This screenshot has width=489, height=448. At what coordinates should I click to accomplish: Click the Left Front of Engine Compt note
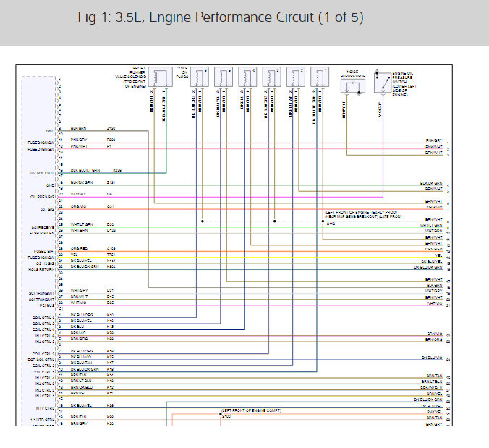(x=251, y=410)
